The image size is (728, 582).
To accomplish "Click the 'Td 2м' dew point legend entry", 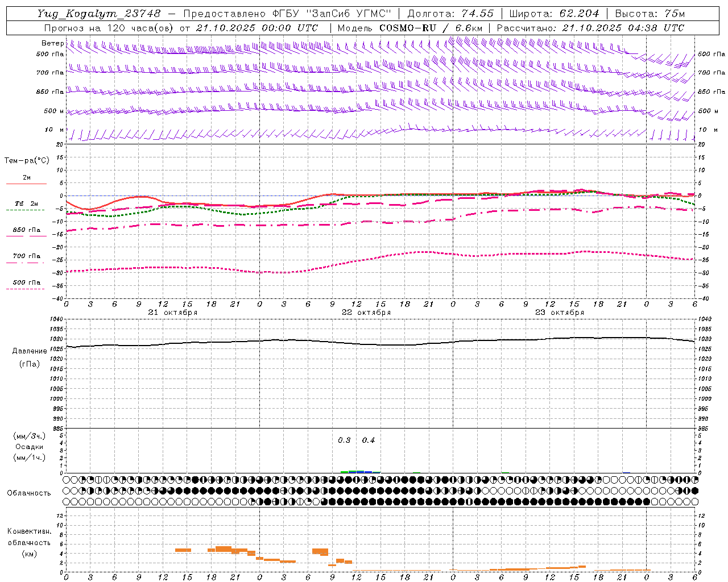I will [x=27, y=204].
